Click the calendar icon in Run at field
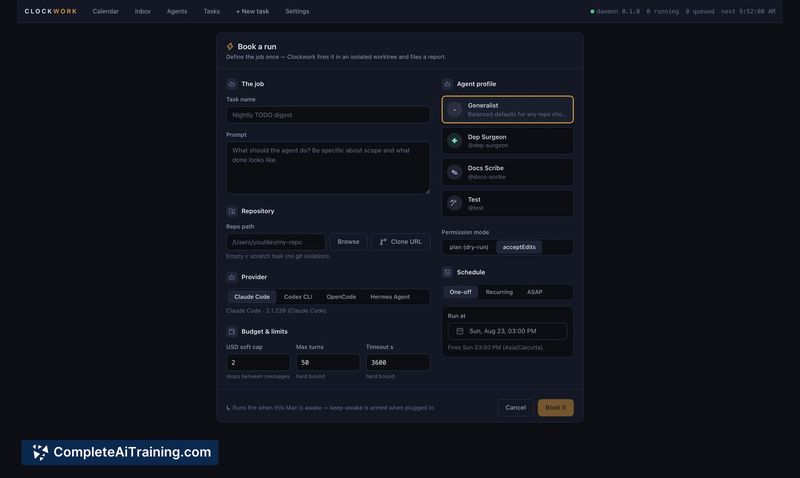800x478 pixels. [x=460, y=331]
